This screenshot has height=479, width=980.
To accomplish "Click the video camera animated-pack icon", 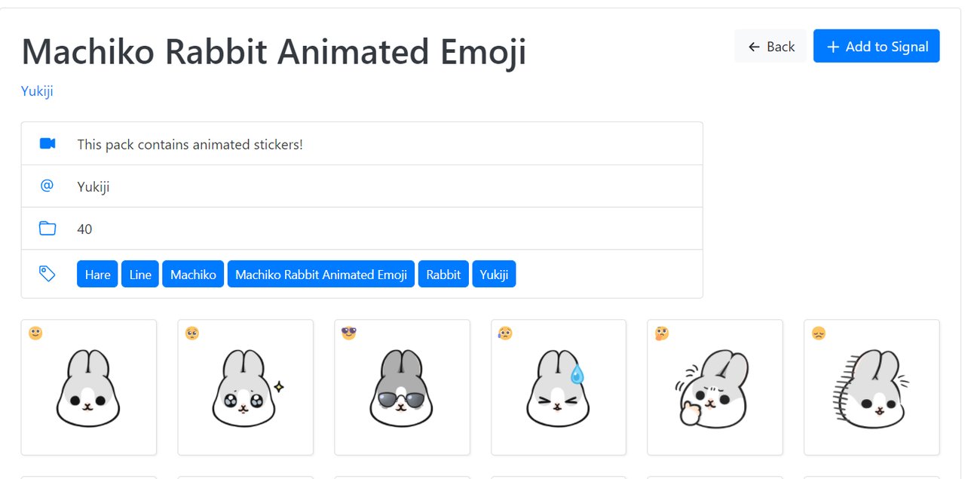I will [47, 143].
